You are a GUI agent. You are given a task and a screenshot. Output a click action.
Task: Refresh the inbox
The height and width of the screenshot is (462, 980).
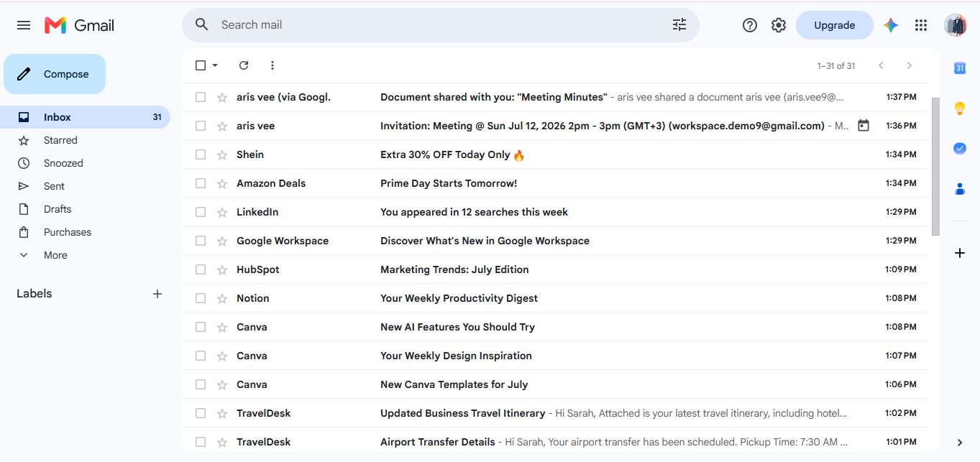(x=244, y=65)
